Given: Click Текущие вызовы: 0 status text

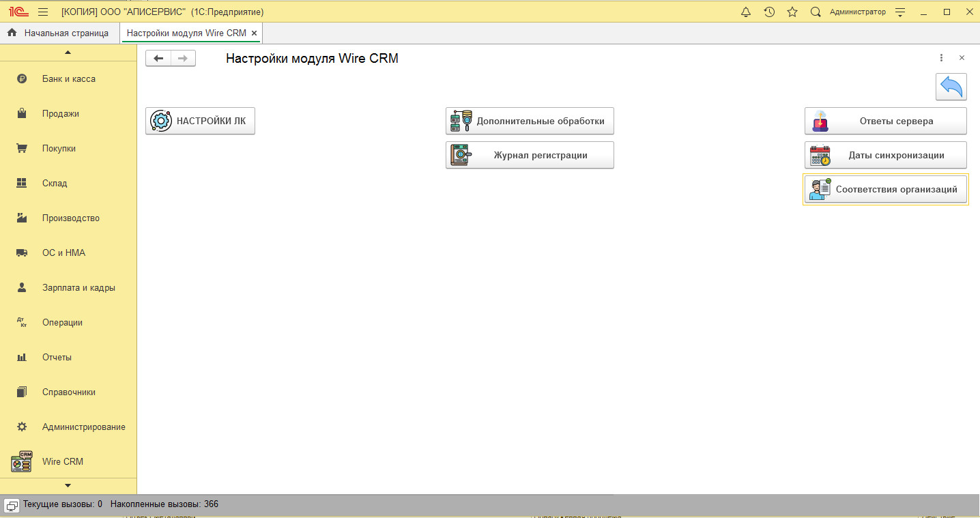Looking at the screenshot, I should tap(63, 504).
